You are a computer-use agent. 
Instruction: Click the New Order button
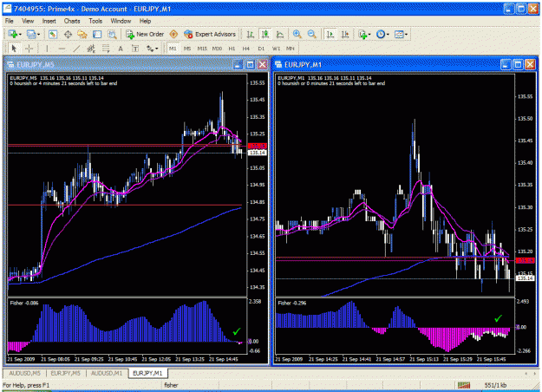145,34
